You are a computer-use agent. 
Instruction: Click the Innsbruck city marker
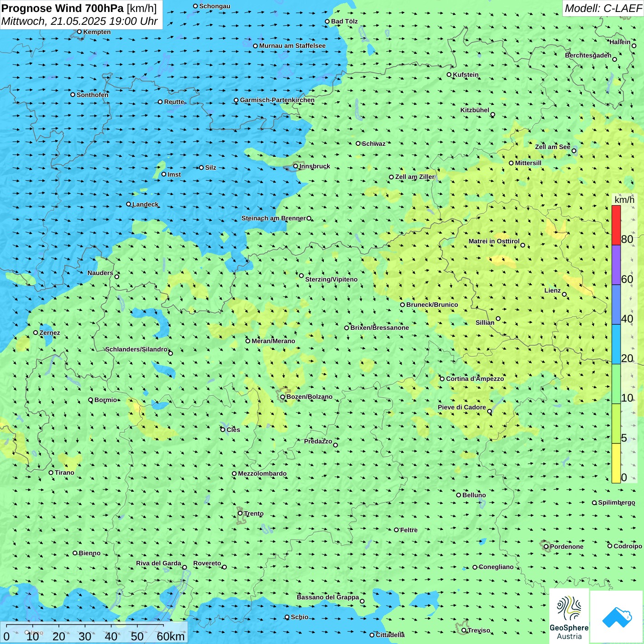[296, 166]
